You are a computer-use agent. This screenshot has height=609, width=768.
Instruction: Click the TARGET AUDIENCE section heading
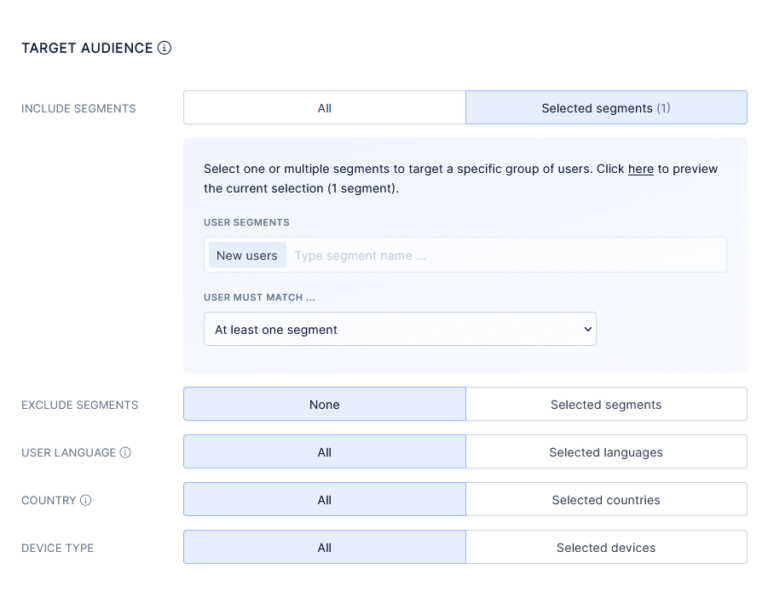(x=87, y=48)
